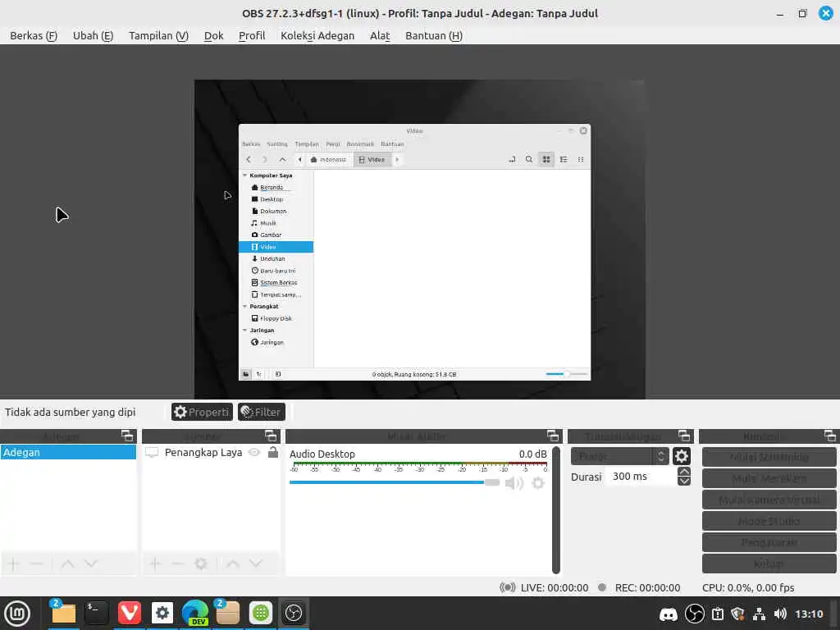840x630 pixels.
Task: Add a new source with plus icon
Action: point(155,564)
